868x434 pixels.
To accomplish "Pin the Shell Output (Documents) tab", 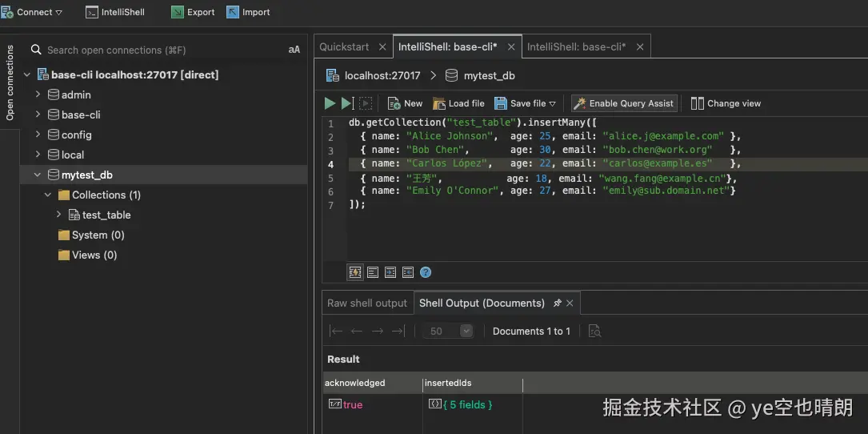I will click(558, 303).
